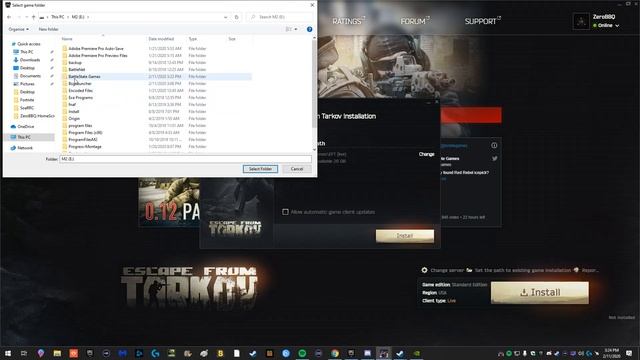Open Spotify from the taskbar
Viewport: 640px width, 360px height.
(x=302, y=353)
